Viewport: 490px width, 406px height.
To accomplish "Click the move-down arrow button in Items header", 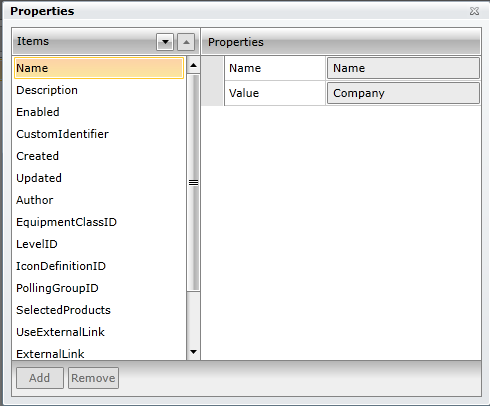I will [165, 42].
